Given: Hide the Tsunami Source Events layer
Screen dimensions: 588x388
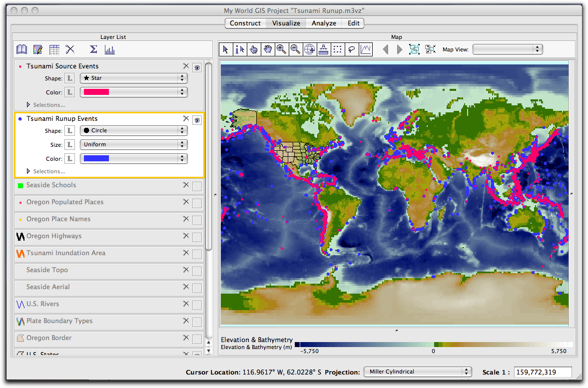Looking at the screenshot, I should pyautogui.click(x=197, y=67).
